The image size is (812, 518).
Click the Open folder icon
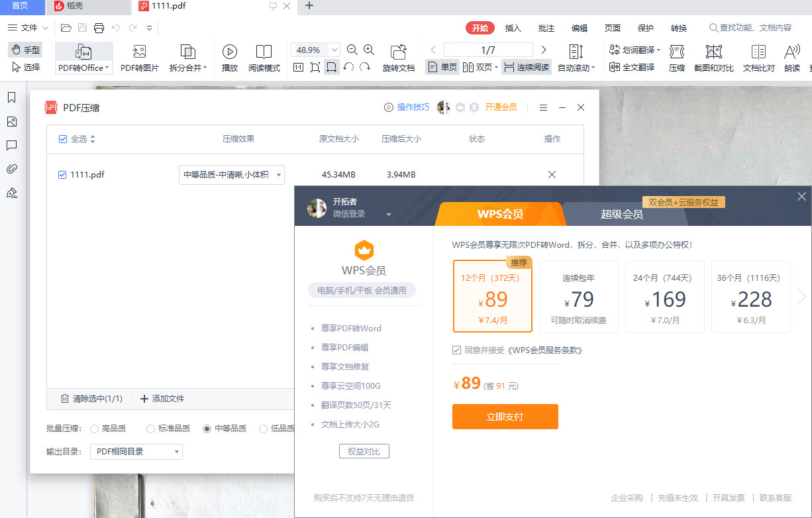pos(66,28)
